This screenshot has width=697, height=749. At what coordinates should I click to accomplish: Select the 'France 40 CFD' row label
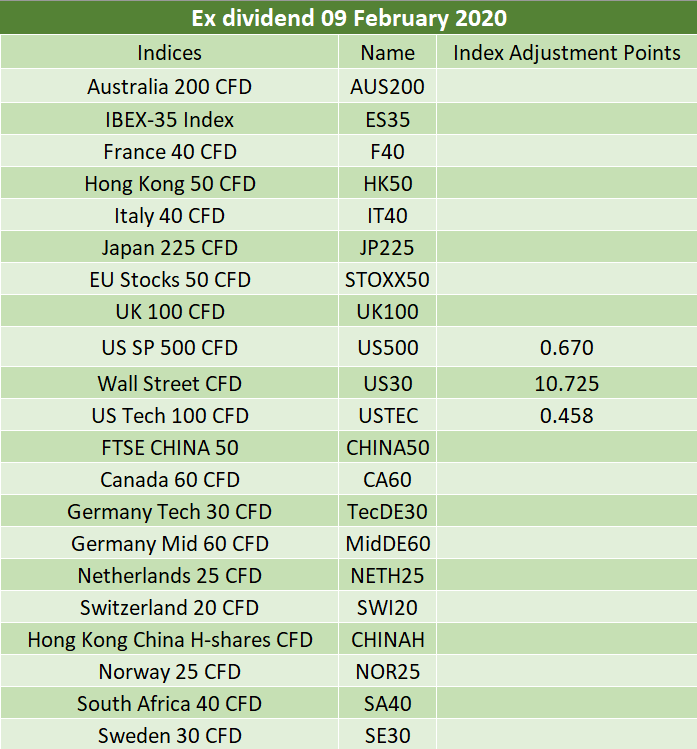coord(170,152)
